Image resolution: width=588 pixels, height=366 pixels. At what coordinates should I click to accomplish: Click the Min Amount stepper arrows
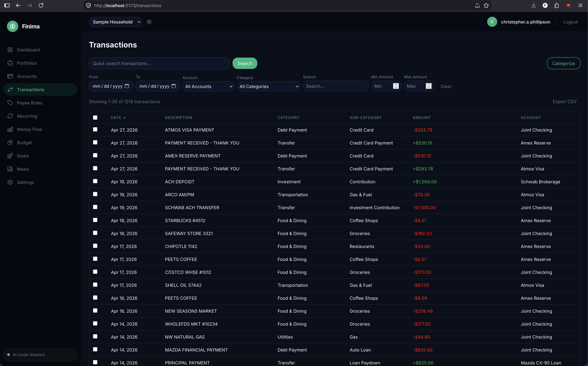pyautogui.click(x=396, y=86)
